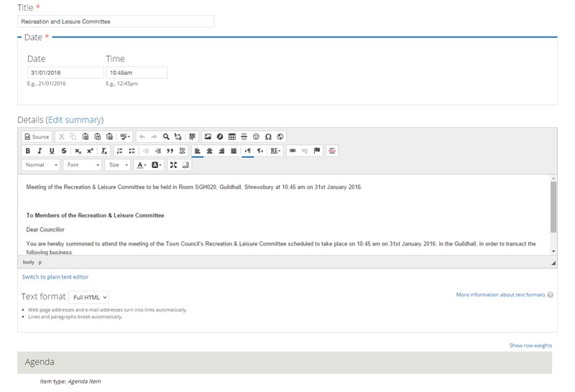Click the Time input field
This screenshot has height=392, width=575.
[x=137, y=73]
